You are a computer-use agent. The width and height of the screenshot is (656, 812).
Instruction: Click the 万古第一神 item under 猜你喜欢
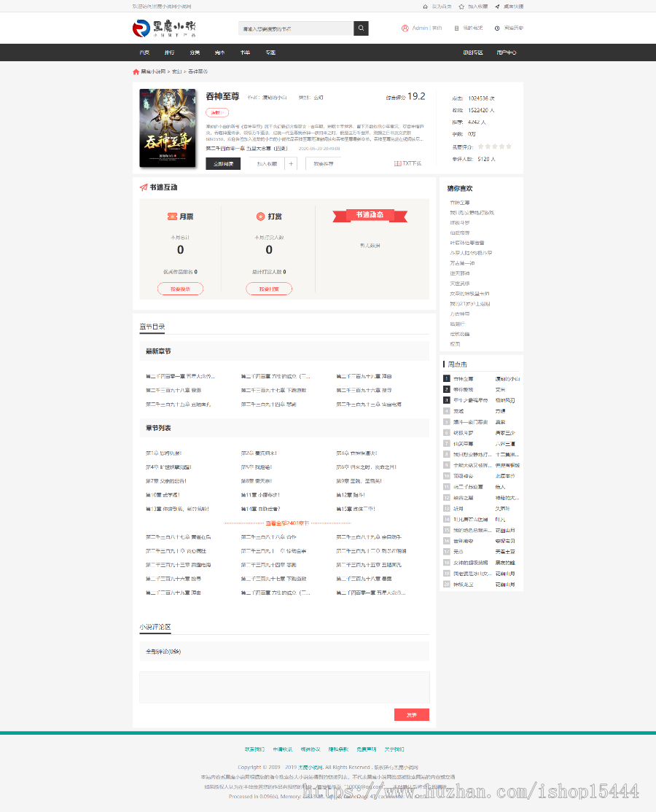click(462, 263)
